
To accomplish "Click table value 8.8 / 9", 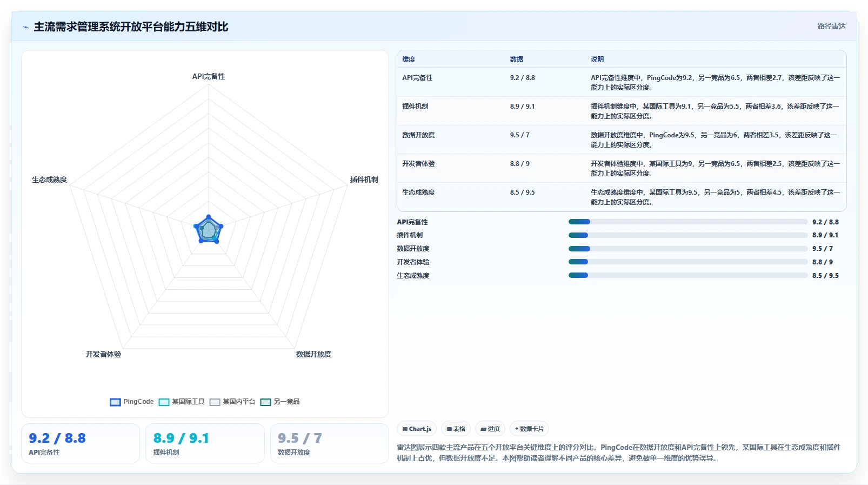I will (519, 164).
